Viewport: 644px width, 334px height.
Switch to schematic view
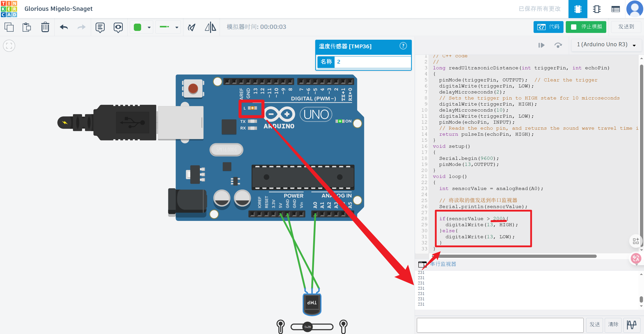pyautogui.click(x=596, y=9)
